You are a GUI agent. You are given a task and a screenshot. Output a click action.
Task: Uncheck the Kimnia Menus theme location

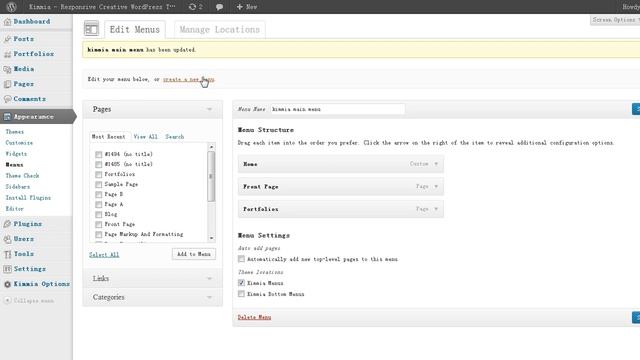[241, 282]
